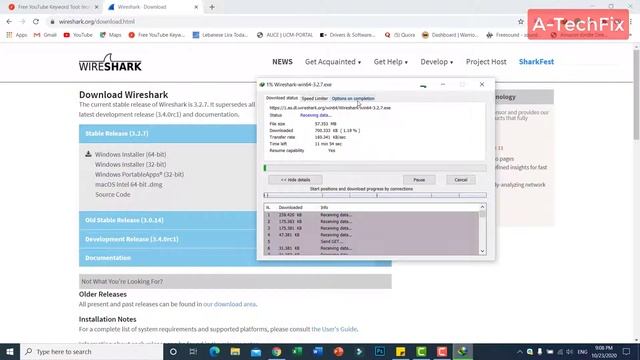Reload the Wireshark download page

point(36,22)
